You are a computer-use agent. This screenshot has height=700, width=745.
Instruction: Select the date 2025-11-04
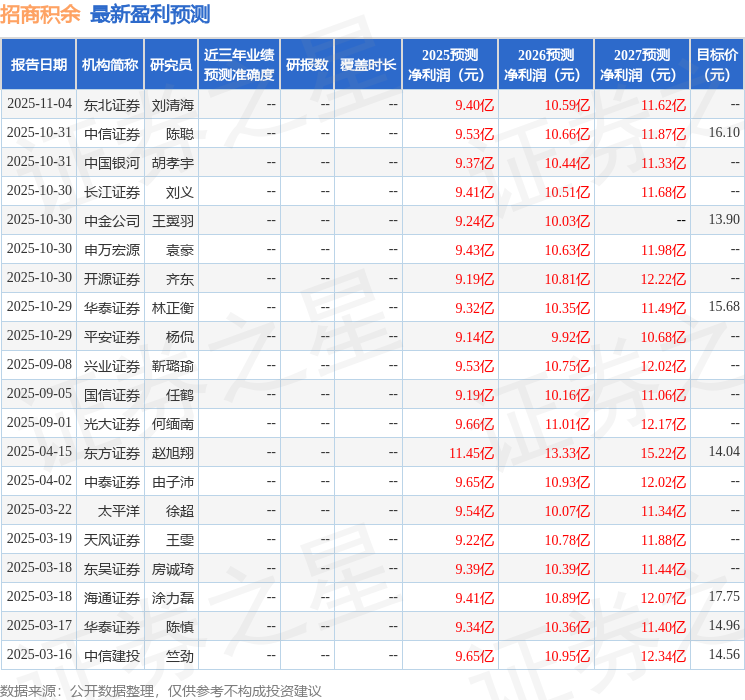tap(39, 104)
